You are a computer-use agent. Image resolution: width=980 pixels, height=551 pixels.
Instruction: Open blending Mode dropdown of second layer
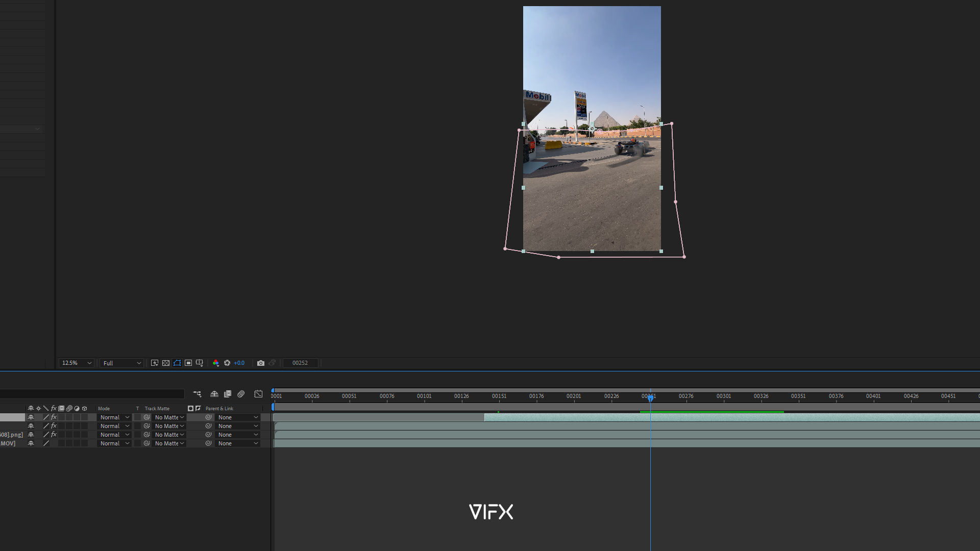click(x=115, y=426)
